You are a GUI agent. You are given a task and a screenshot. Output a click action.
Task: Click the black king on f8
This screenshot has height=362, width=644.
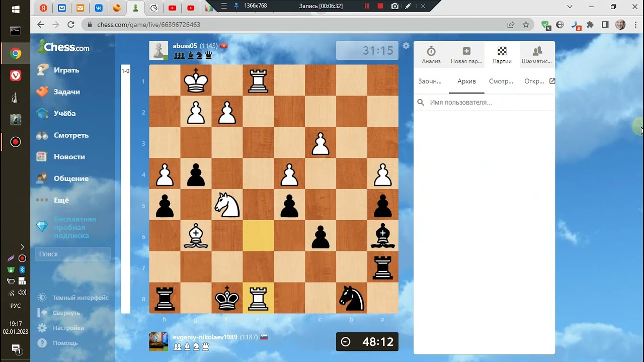click(227, 298)
